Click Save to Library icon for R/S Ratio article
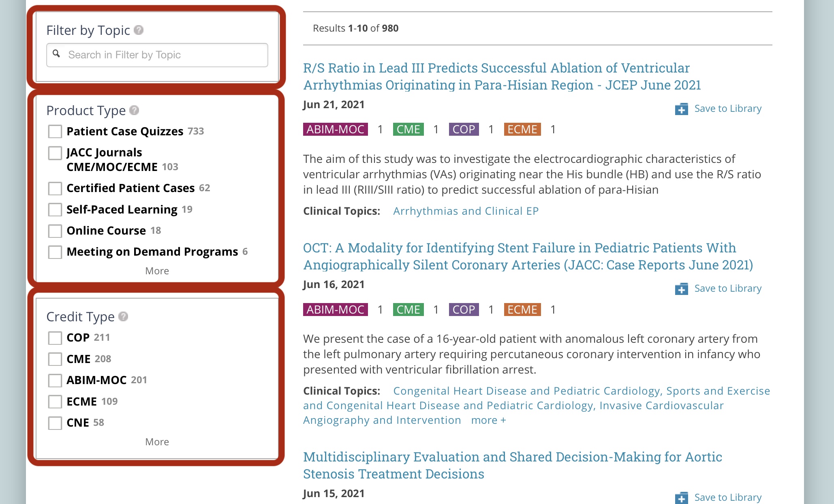Screen dimensions: 834x504 coord(681,109)
